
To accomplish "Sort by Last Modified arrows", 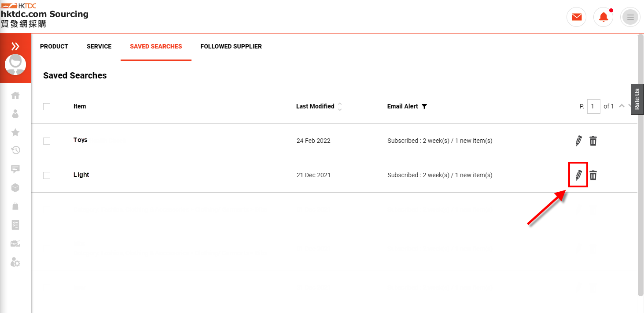I will tap(340, 106).
